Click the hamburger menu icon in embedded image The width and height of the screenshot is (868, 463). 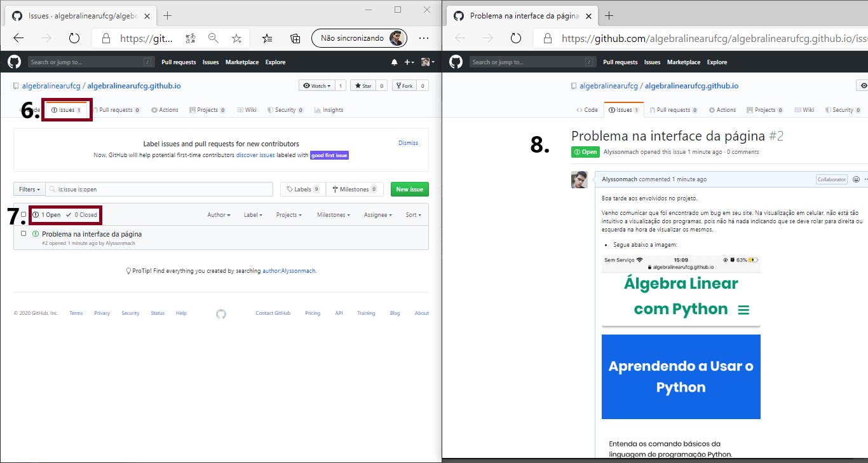pyautogui.click(x=743, y=310)
